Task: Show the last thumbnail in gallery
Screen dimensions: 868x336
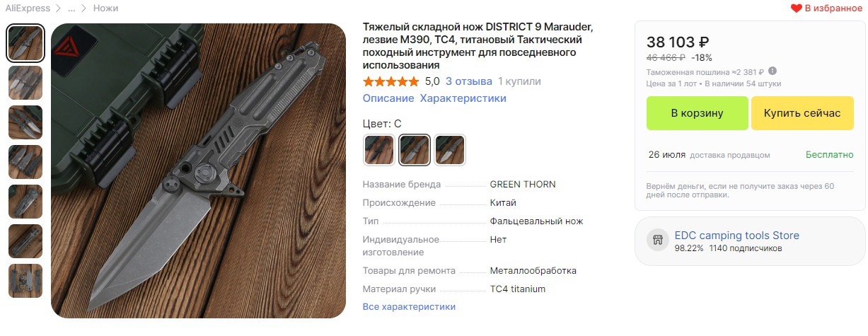Action: point(25,281)
